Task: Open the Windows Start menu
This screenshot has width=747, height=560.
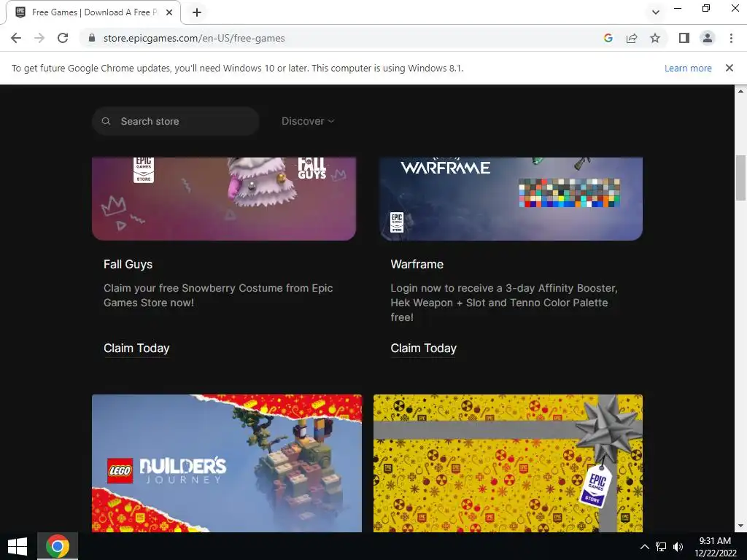Action: 18,546
